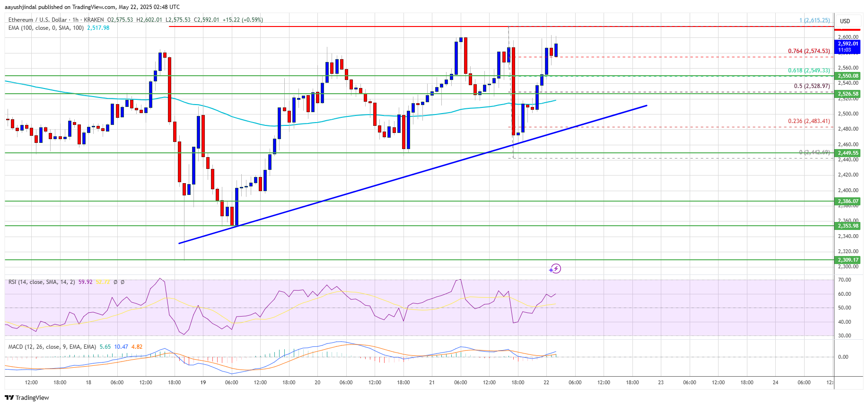868x406 pixels.
Task: Click the green 2,449.55 price level tag
Action: point(848,153)
